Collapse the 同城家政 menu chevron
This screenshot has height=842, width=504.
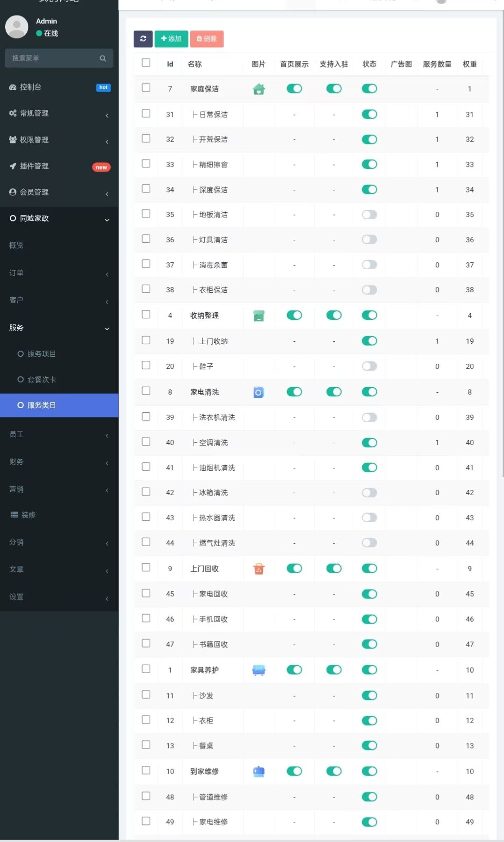tap(107, 220)
